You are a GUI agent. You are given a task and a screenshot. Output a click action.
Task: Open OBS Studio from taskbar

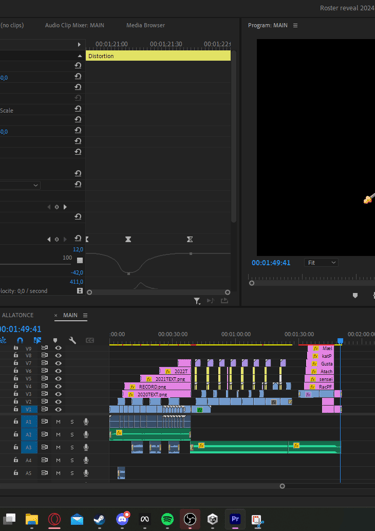click(190, 519)
